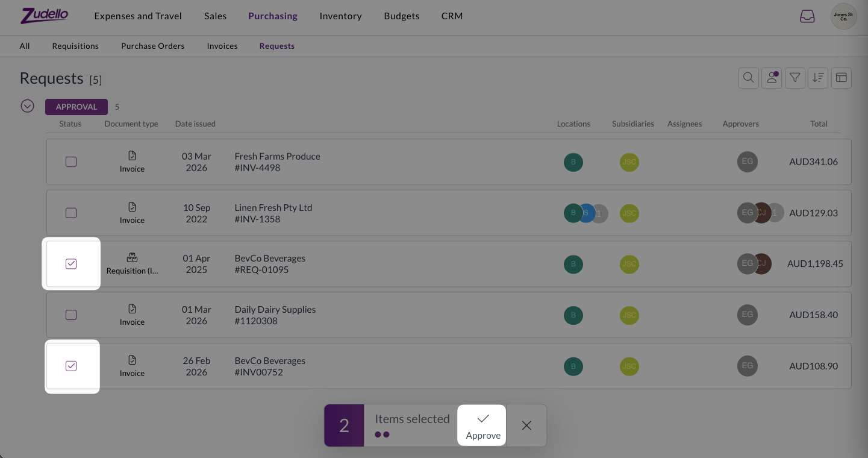868x458 pixels.
Task: Click the Zudello logo
Action: click(x=45, y=16)
